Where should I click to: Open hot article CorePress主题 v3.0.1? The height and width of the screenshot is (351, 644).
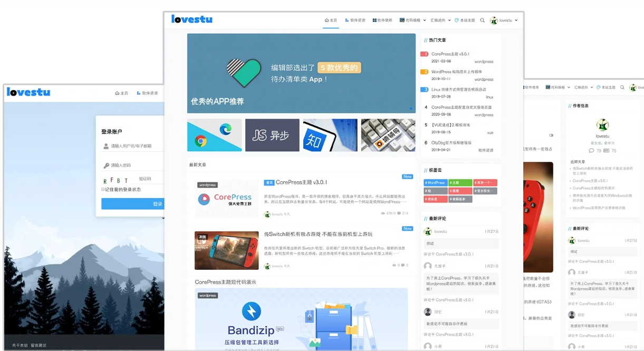coord(450,54)
